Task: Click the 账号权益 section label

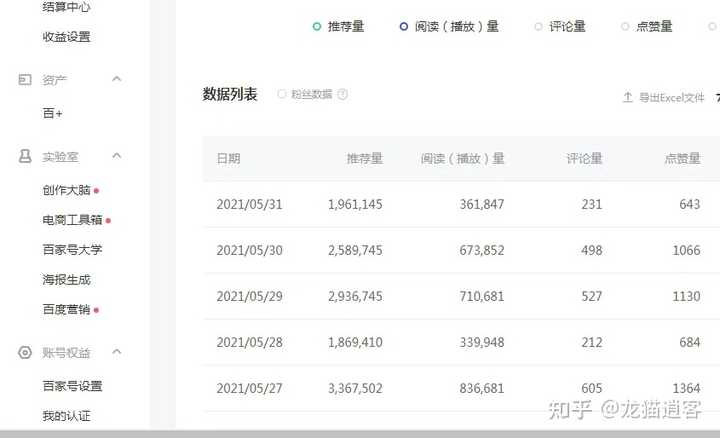Action: (66, 353)
